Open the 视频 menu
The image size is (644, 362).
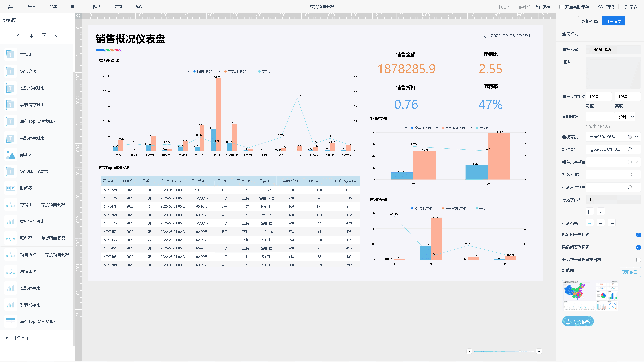pos(96,7)
